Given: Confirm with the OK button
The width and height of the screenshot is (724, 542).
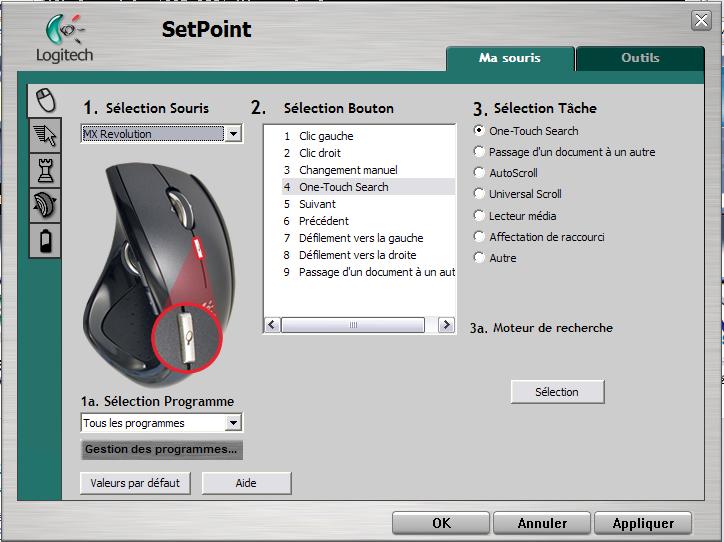Looking at the screenshot, I should pyautogui.click(x=441, y=523).
